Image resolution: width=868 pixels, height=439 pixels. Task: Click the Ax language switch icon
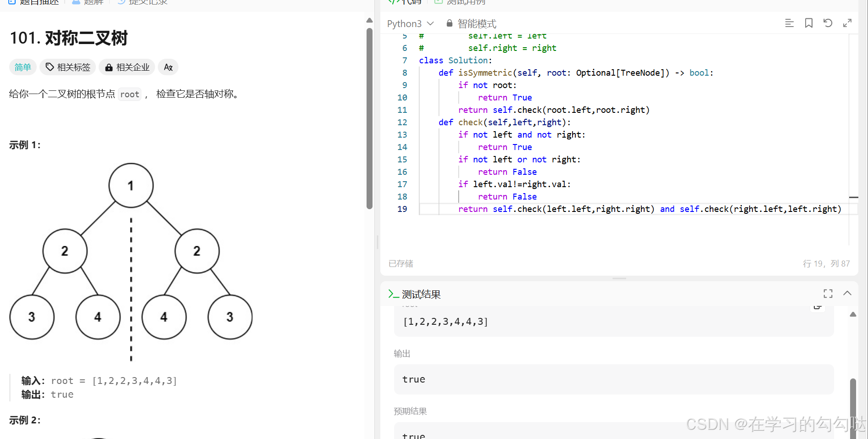coord(168,67)
